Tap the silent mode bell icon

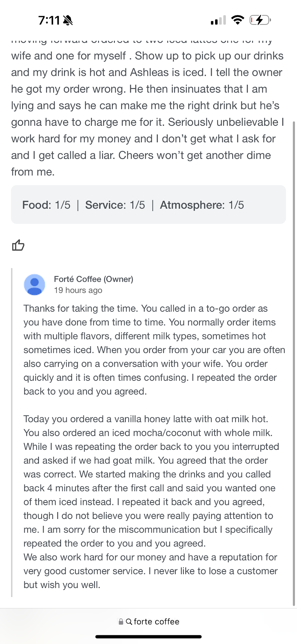tap(68, 21)
